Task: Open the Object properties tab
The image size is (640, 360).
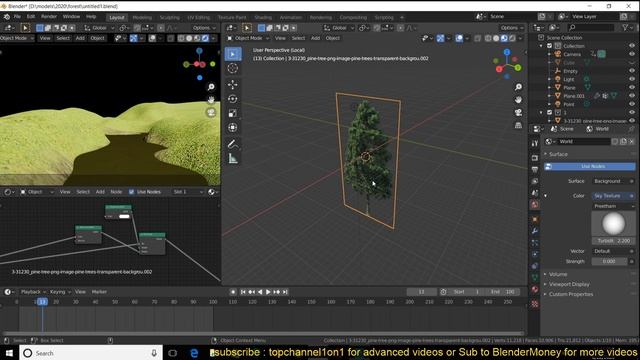Action: 535,220
